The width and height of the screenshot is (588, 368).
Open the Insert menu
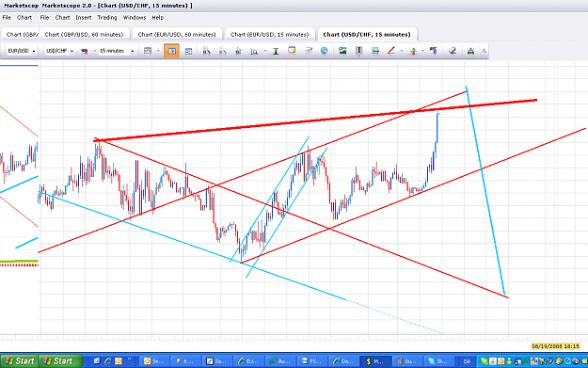[x=83, y=17]
